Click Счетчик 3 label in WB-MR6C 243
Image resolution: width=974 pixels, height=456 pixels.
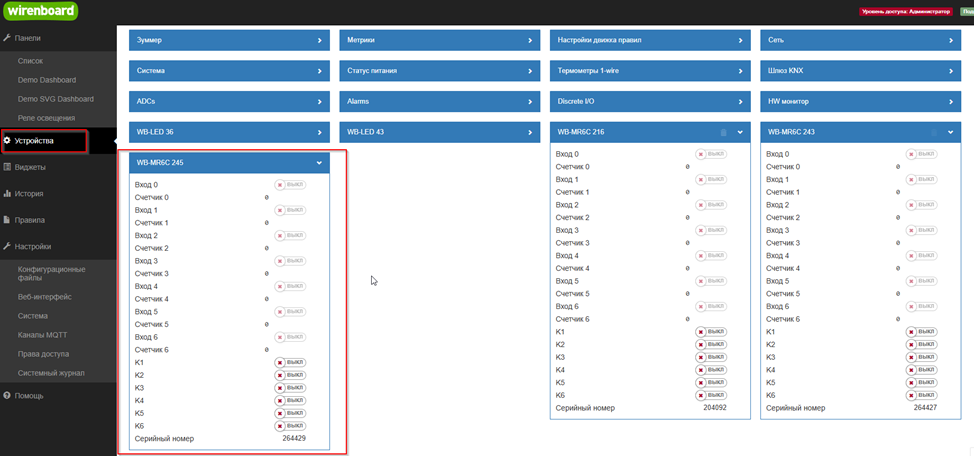(x=783, y=243)
